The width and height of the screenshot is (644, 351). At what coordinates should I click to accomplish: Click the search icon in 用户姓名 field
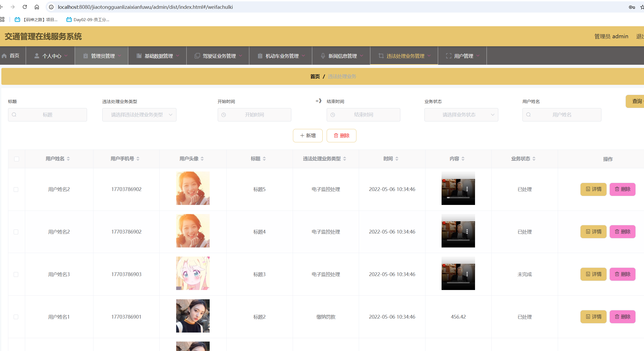pyautogui.click(x=528, y=115)
